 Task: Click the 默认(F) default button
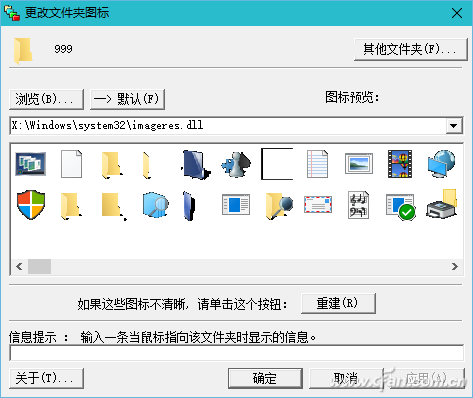127,99
